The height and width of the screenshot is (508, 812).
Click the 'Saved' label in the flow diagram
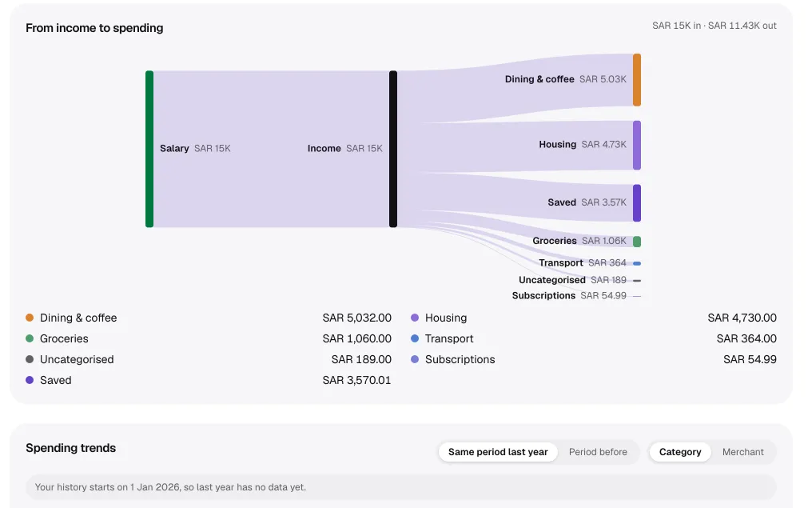(x=562, y=202)
